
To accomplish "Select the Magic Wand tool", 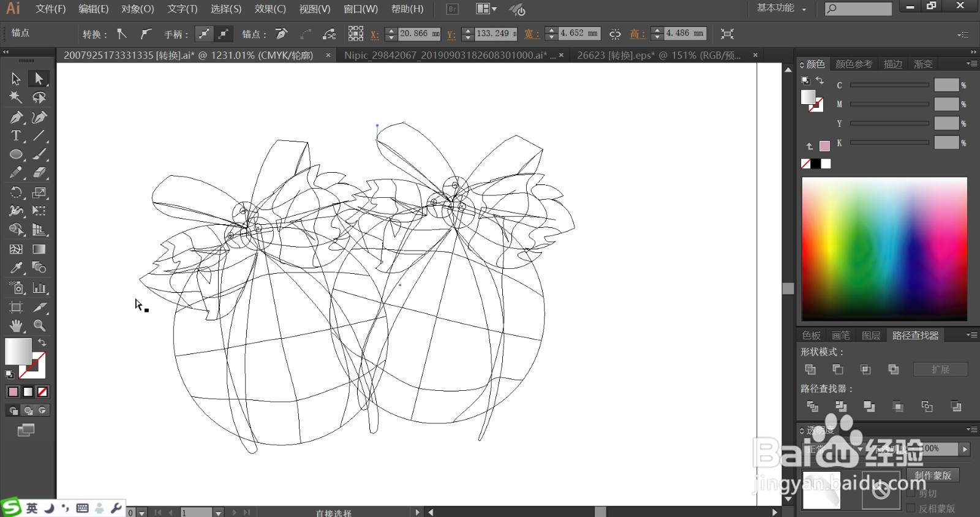I will 16,97.
